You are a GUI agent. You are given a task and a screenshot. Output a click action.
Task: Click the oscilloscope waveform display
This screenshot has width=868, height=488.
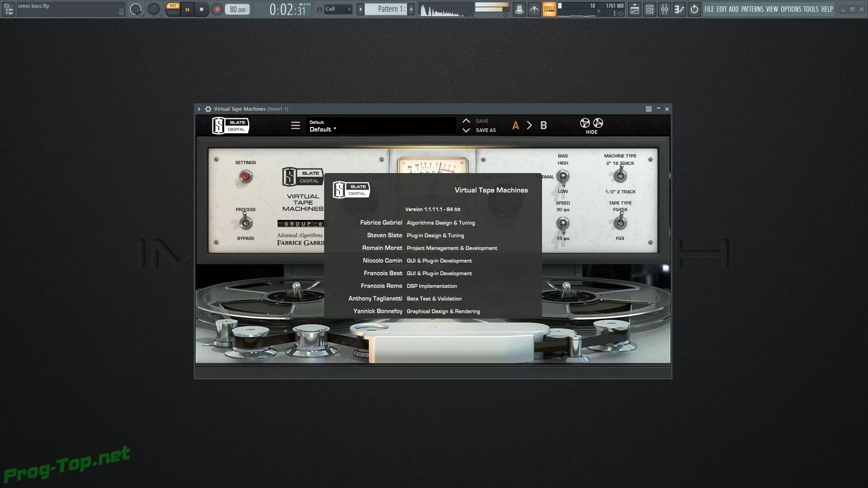[x=445, y=9]
